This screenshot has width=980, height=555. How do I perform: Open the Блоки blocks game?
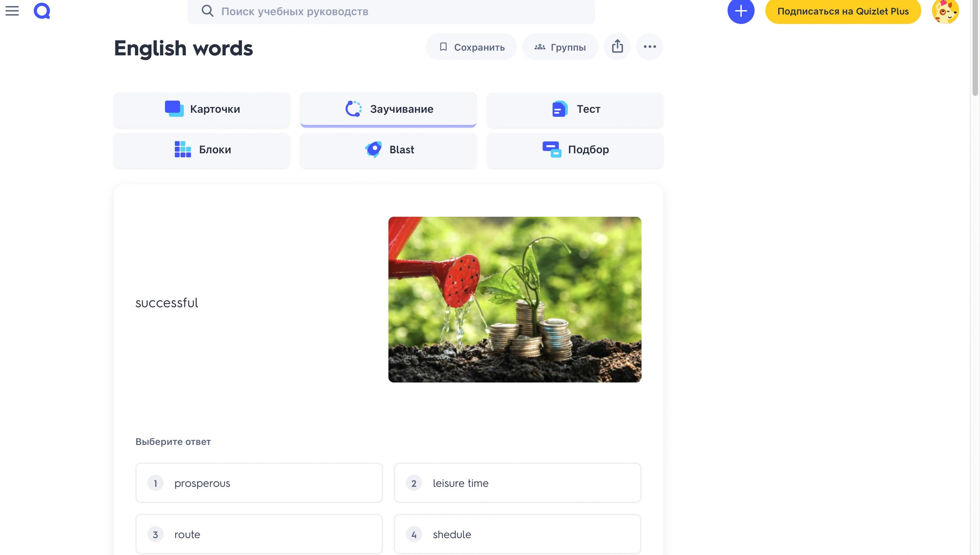pyautogui.click(x=202, y=150)
